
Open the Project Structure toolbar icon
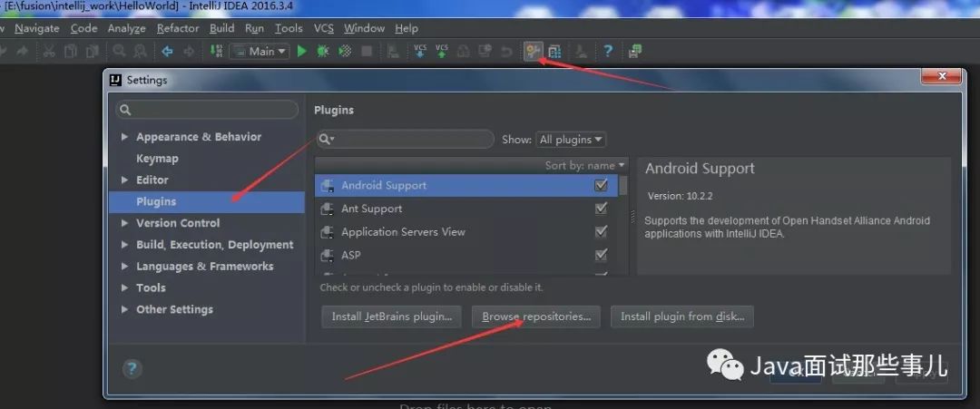[554, 51]
